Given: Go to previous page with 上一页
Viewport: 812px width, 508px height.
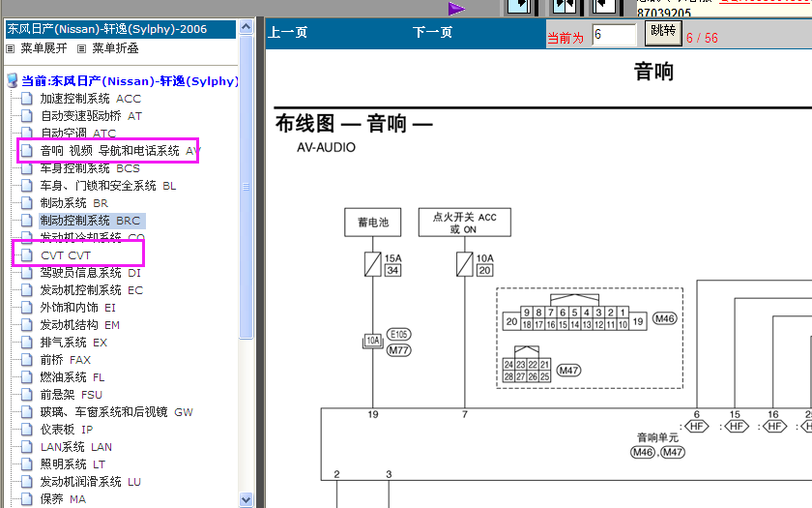Looking at the screenshot, I should pyautogui.click(x=288, y=33).
